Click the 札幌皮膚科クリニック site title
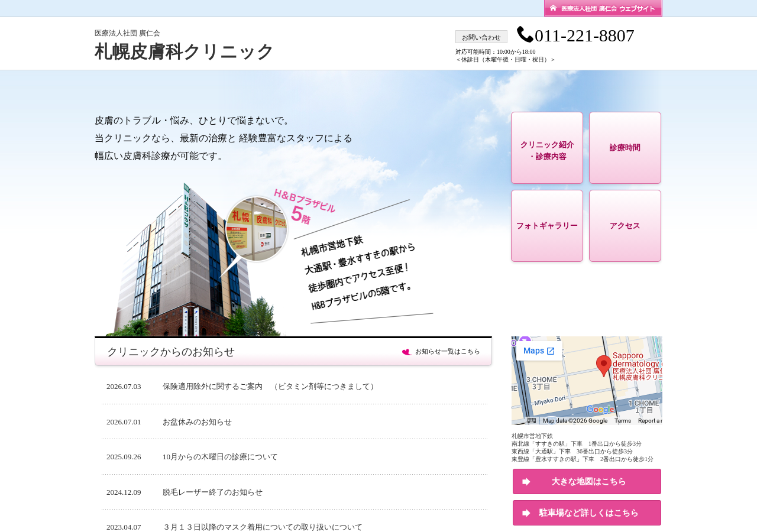757x532 pixels. click(x=184, y=52)
